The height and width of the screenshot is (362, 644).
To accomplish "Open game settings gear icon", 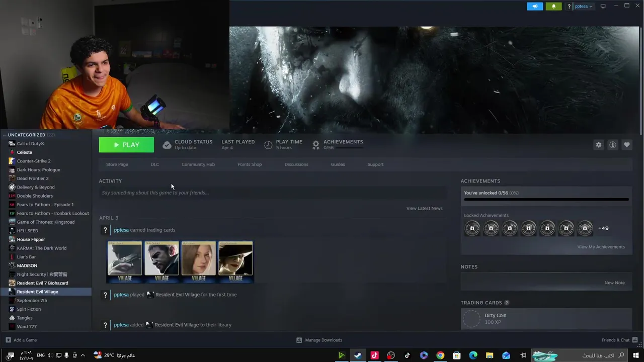I will point(599,145).
